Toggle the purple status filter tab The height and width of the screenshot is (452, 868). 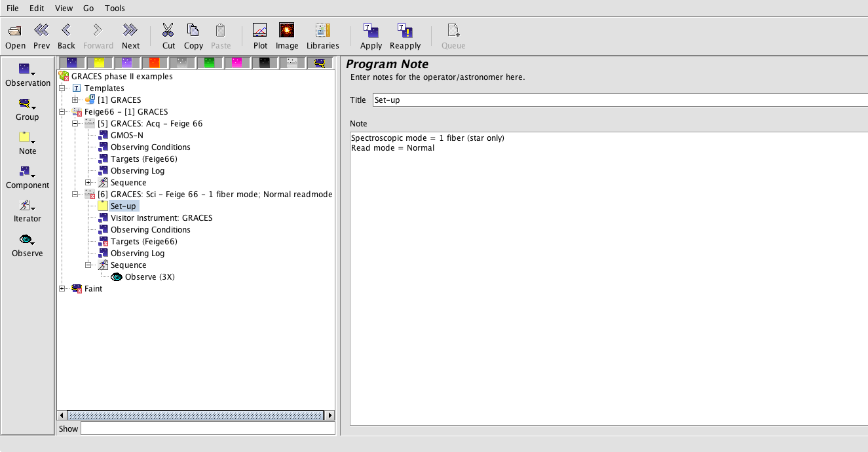pos(126,63)
